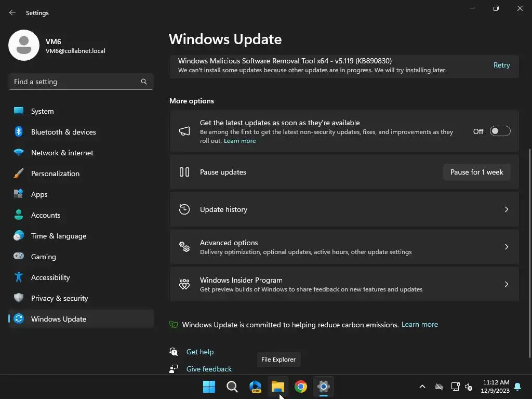The width and height of the screenshot is (532, 399).
Task: Launch Google Chrome from the taskbar
Action: 301,387
